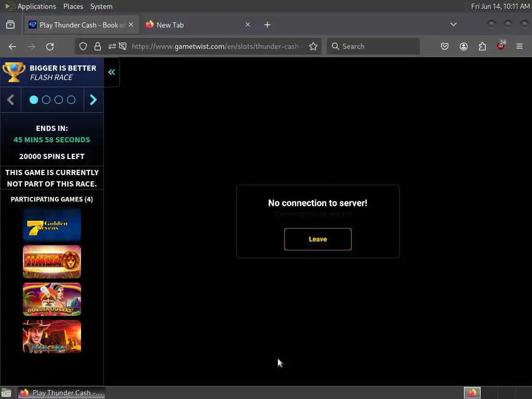Click the Firefox workspace switcher icon

tap(472, 393)
